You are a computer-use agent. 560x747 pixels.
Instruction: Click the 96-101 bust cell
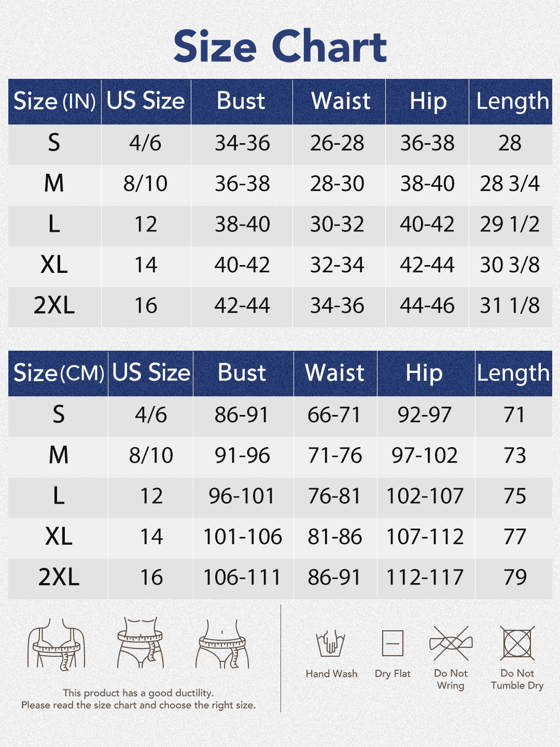coord(242,496)
